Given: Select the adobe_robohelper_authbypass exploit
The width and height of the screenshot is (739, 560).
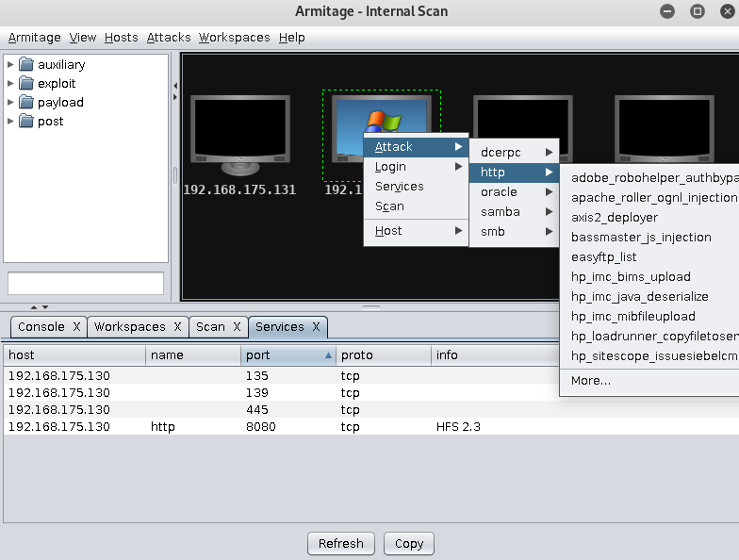Looking at the screenshot, I should coord(649,177).
